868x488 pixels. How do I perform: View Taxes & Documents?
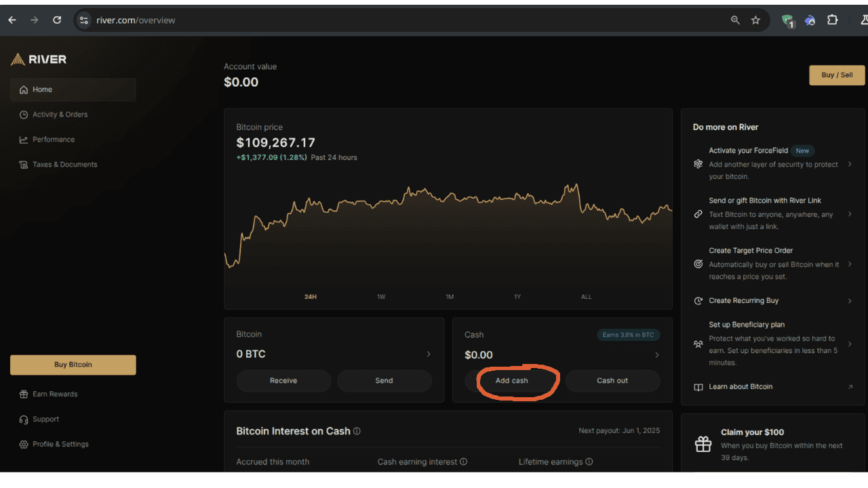(63, 164)
